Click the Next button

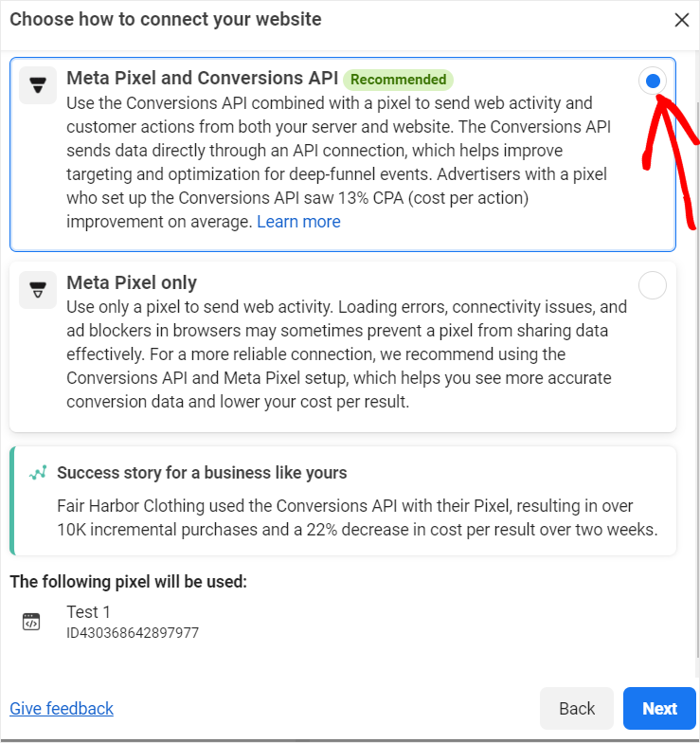coord(659,709)
